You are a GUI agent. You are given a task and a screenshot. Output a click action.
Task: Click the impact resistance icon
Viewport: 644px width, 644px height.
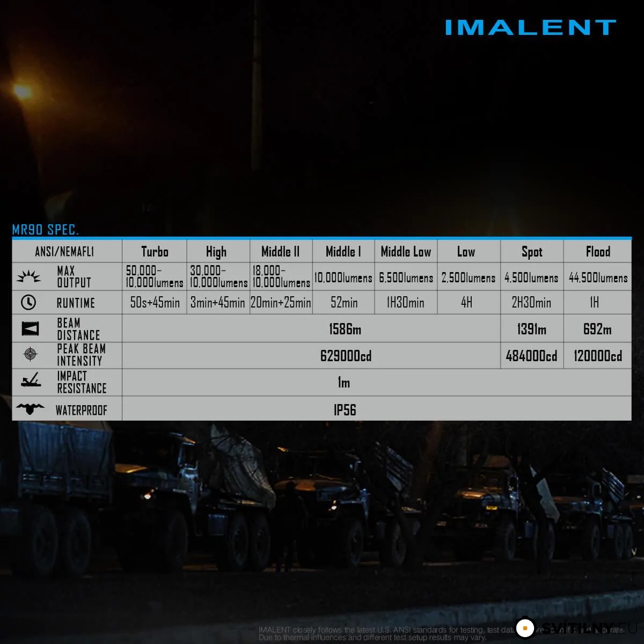coord(31,381)
